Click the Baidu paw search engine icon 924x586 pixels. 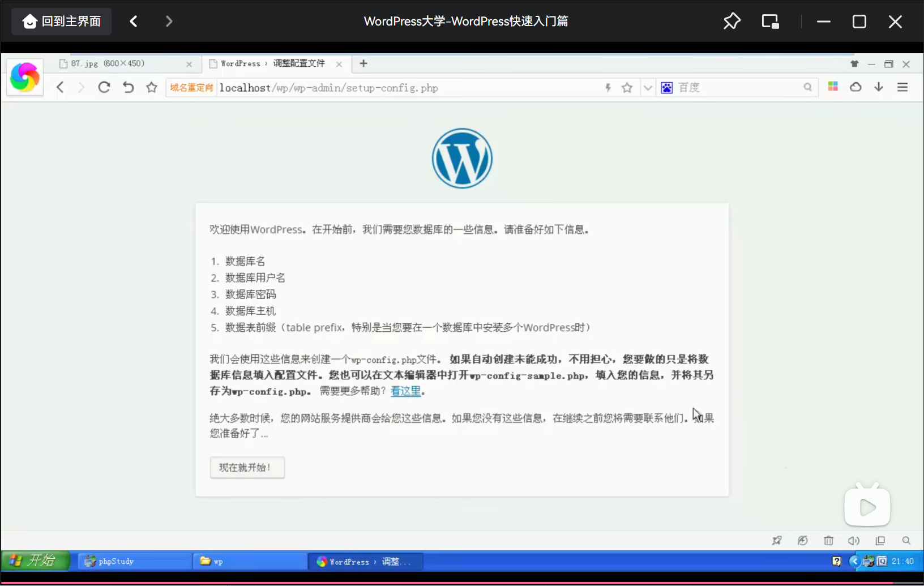[x=667, y=88]
